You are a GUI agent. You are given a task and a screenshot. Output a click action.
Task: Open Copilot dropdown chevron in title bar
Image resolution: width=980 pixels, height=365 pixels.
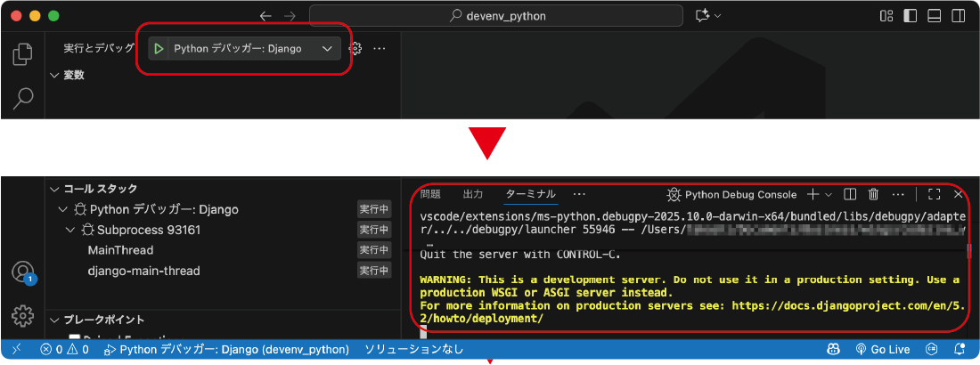717,16
